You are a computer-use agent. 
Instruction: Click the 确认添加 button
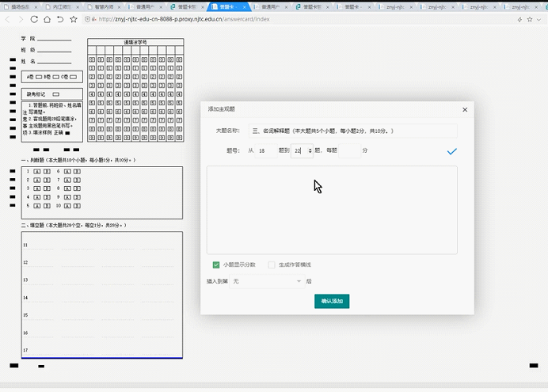click(332, 302)
